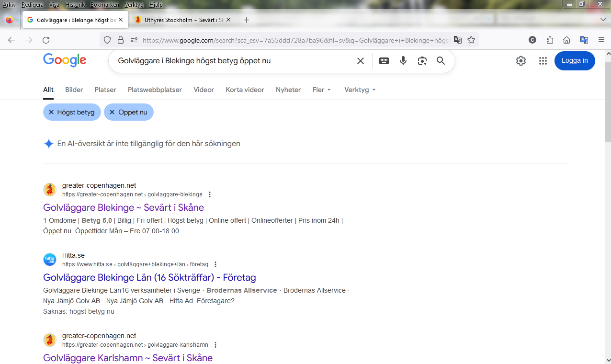The height and width of the screenshot is (364, 611).
Task: Open "Golvläggare Blekinge Län (16 Sökträffar)" link
Action: [149, 277]
